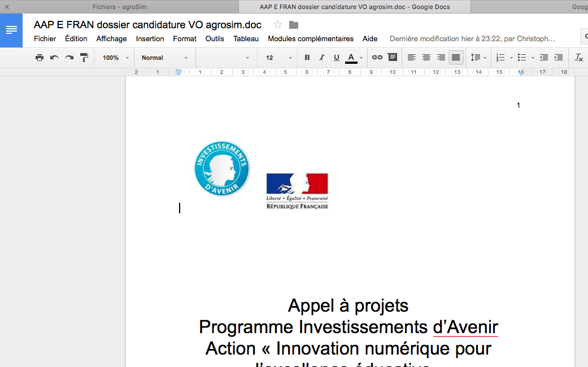Open the Insertion menu
Viewport: 588px width, 367px height.
tap(150, 39)
